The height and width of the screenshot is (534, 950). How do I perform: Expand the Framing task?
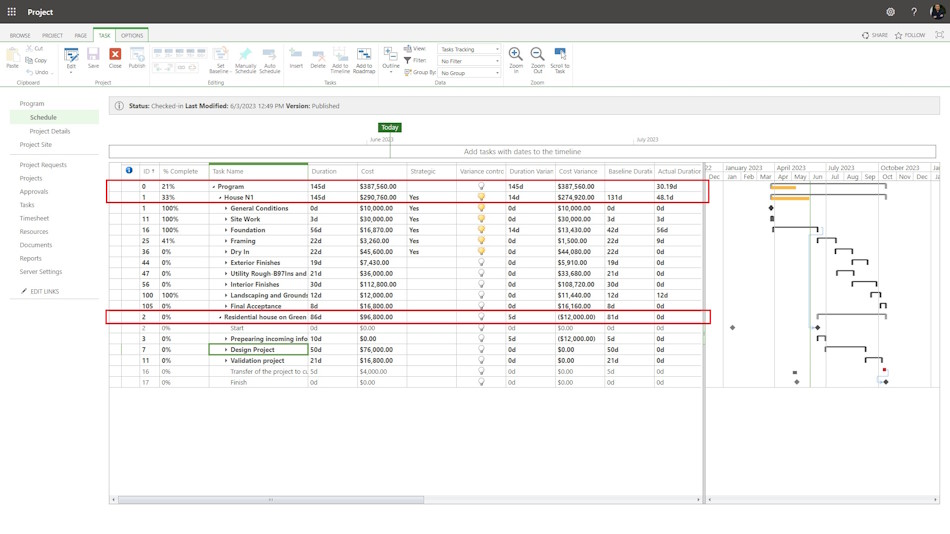[x=226, y=241]
